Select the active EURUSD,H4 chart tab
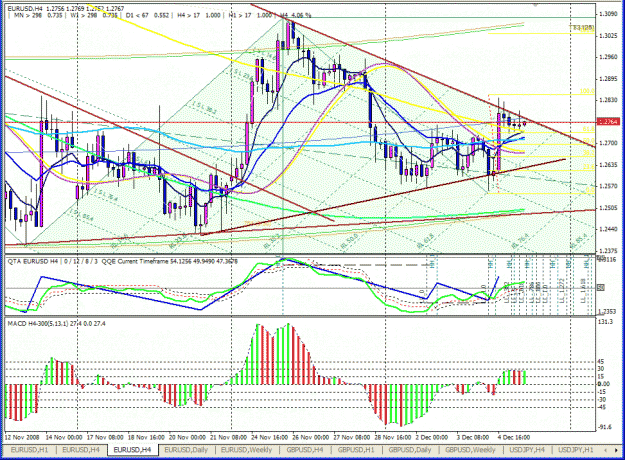This screenshot has height=460, width=625. pyautogui.click(x=133, y=450)
